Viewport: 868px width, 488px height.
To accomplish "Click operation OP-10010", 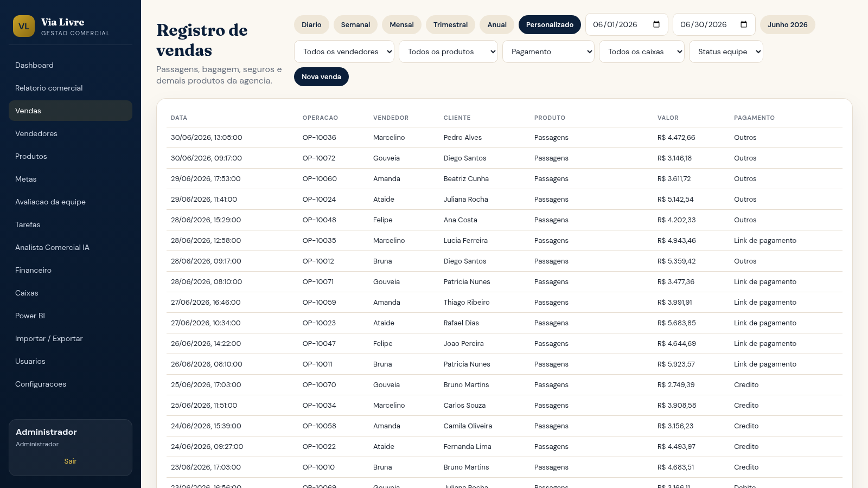I will click(x=318, y=467).
